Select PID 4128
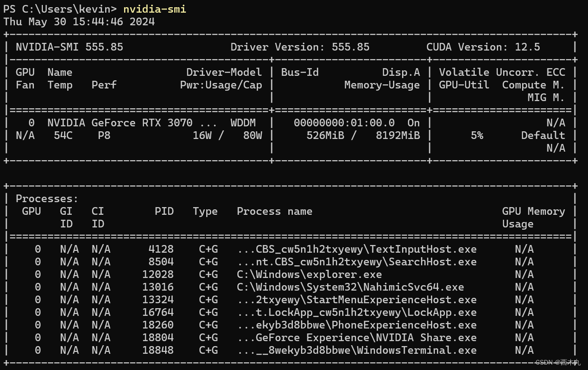The height and width of the screenshot is (370, 588). pos(161,249)
